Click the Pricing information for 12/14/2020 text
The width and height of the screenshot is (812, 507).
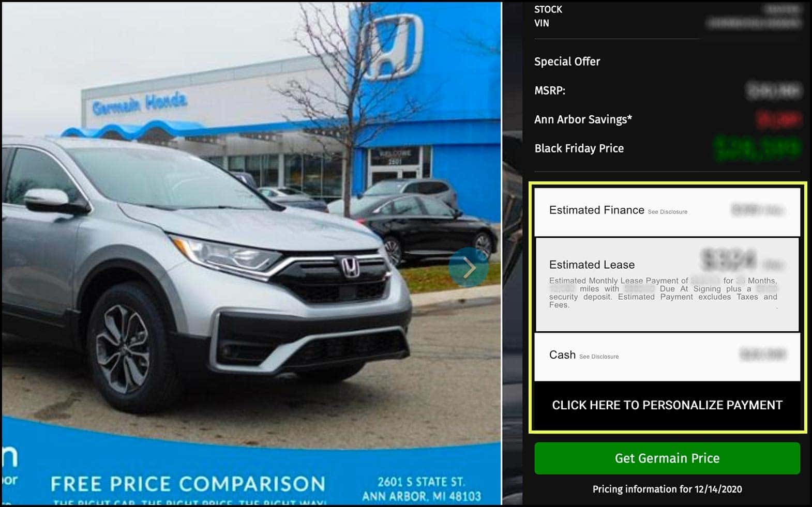667,489
